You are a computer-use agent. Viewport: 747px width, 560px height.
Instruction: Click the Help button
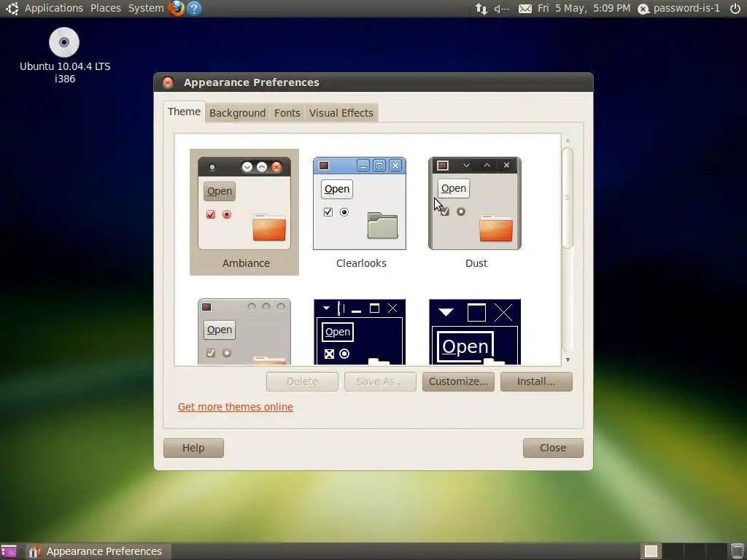(x=193, y=448)
